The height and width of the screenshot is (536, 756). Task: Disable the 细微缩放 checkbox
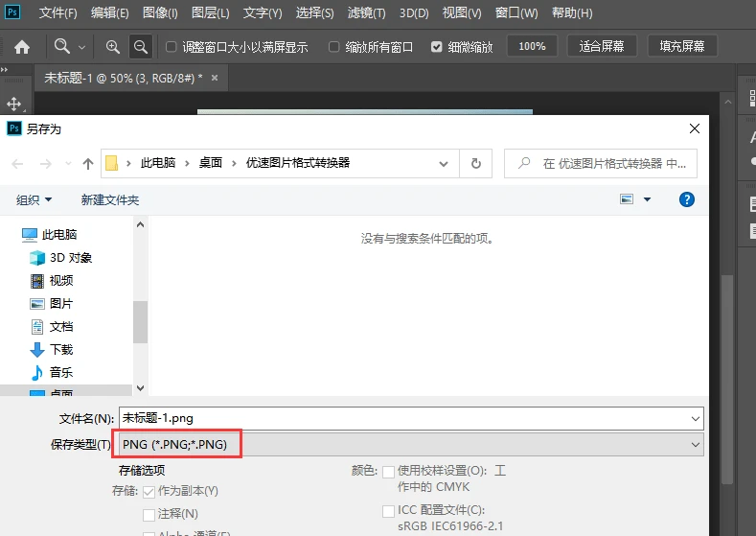pyautogui.click(x=437, y=47)
